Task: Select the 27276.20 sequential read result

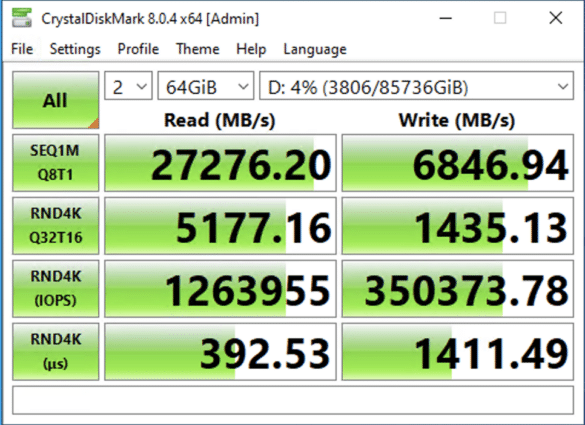Action: pos(220,163)
